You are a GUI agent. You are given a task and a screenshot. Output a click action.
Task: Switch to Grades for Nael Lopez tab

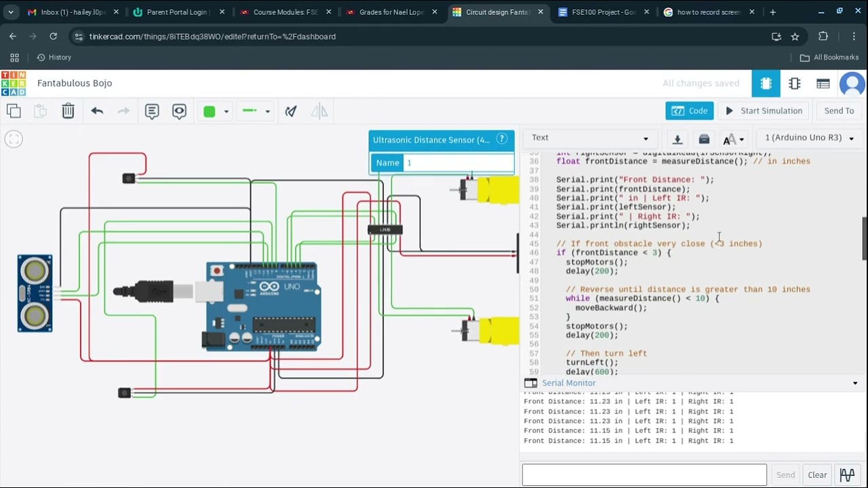click(389, 12)
